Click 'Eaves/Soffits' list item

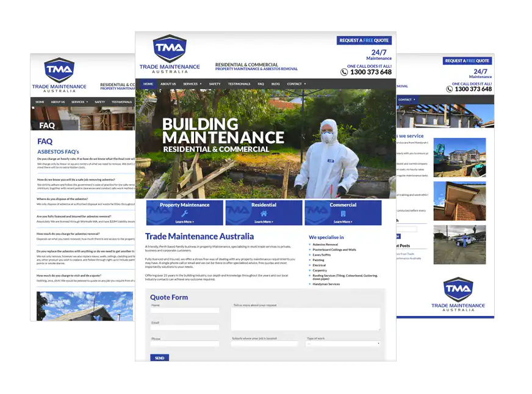coord(322,255)
